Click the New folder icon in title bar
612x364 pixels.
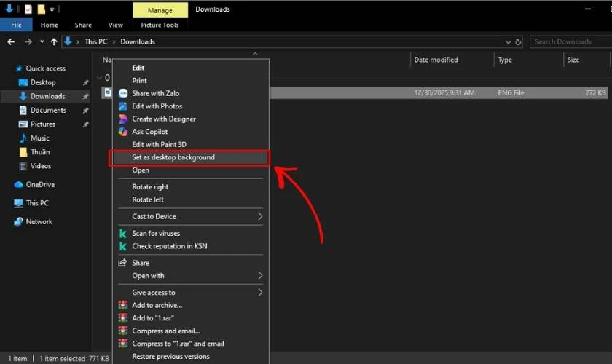pos(41,9)
